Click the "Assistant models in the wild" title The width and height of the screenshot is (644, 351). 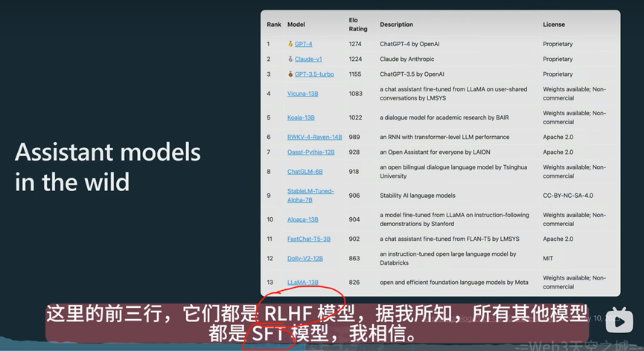coord(108,167)
